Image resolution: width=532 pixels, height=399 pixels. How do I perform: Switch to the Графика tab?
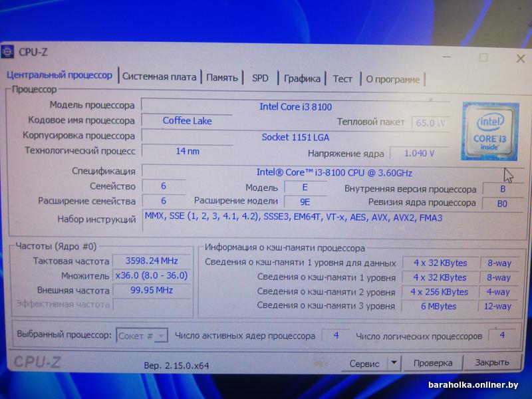click(x=302, y=78)
